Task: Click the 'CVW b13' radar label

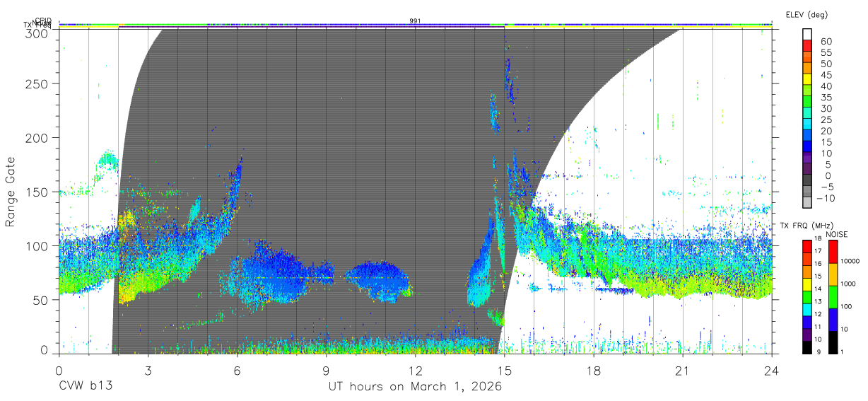Action: (x=86, y=387)
